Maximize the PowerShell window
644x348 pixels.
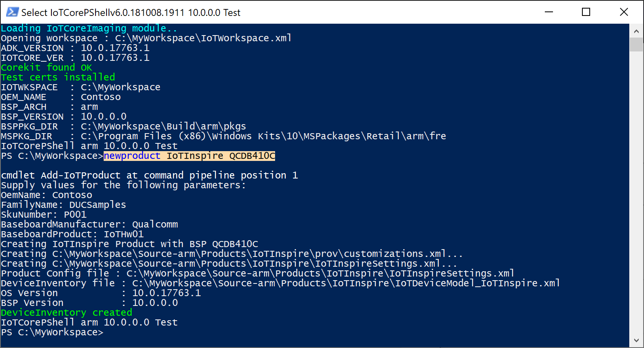click(586, 12)
